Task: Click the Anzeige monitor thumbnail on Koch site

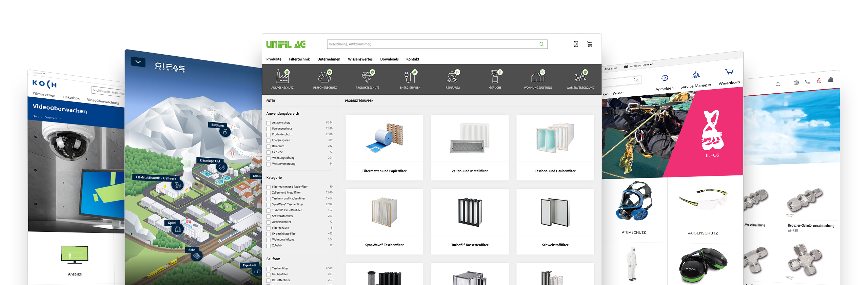Action: [75, 255]
